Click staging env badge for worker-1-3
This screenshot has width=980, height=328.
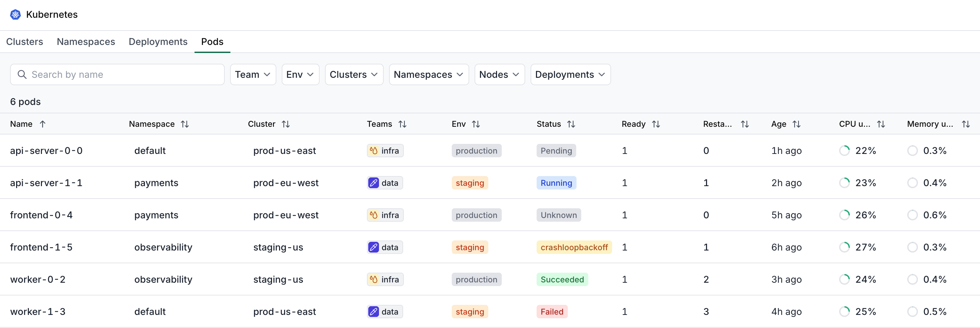click(470, 312)
